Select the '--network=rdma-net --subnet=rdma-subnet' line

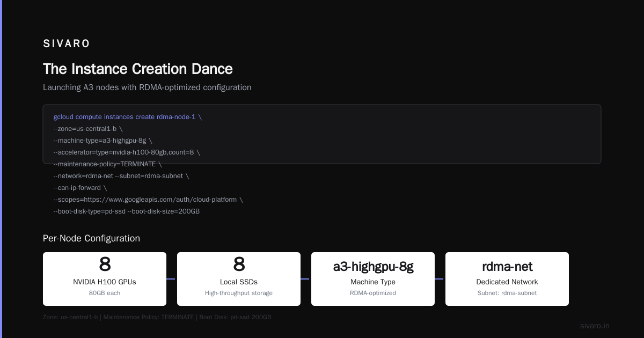121,176
